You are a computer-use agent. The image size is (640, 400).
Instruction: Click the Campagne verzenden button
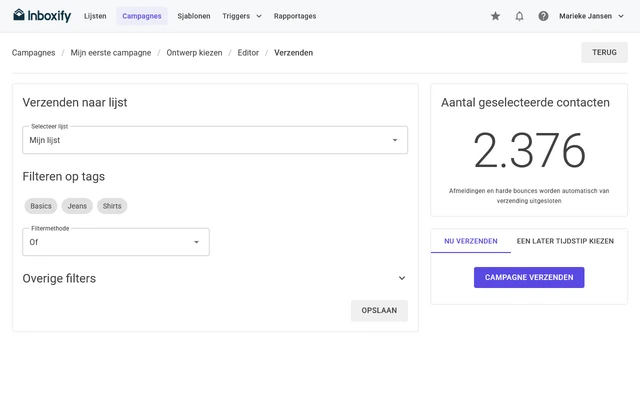[x=529, y=278]
